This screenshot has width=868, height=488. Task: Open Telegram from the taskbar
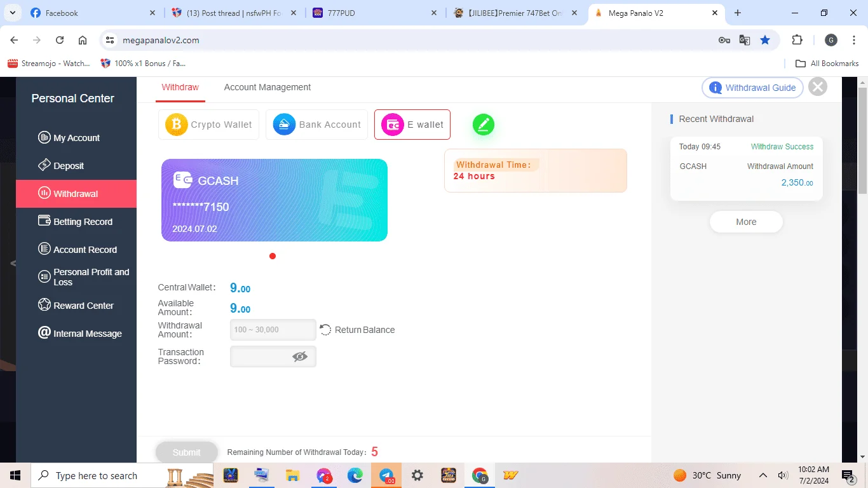click(x=386, y=475)
